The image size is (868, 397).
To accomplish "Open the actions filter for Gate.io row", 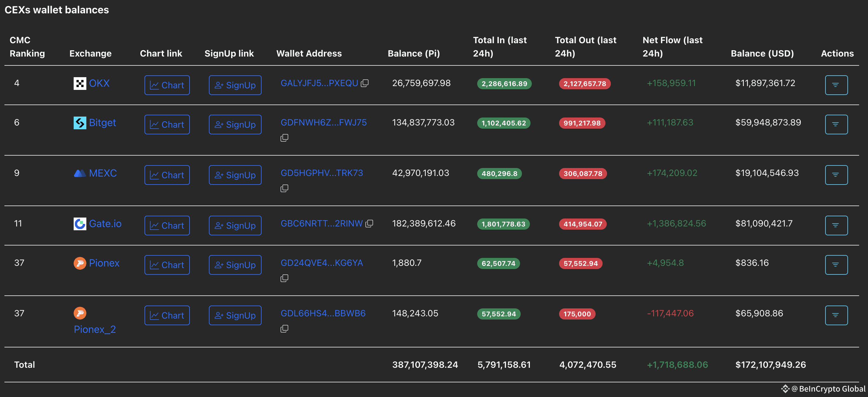I will point(836,225).
